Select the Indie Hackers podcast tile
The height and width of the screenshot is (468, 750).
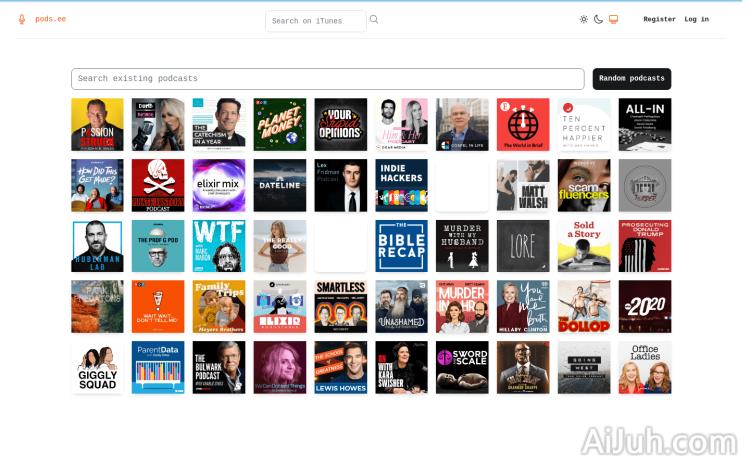[x=401, y=185]
